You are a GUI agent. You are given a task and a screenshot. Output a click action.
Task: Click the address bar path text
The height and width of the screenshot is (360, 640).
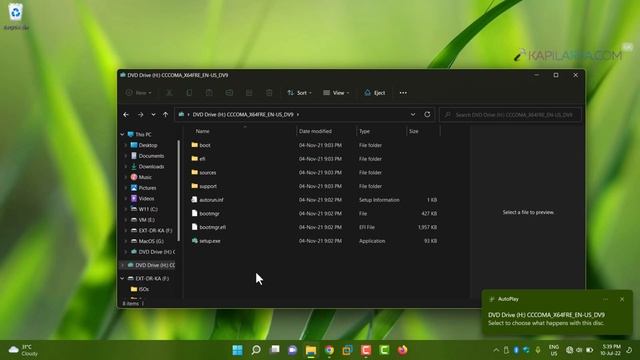coord(243,115)
